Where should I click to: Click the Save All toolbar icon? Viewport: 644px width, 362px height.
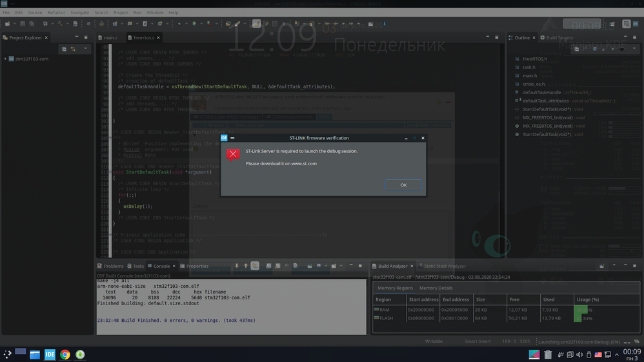(32, 24)
